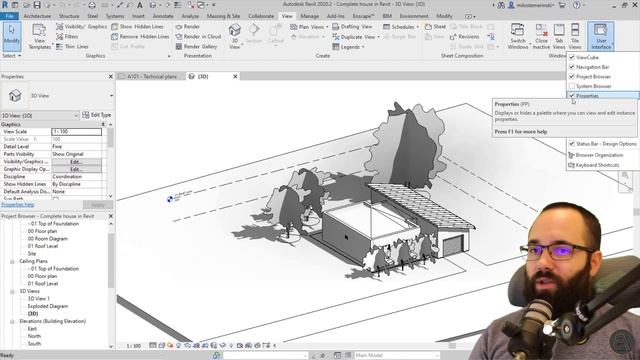Click Remove Hidden Lines
The height and width of the screenshot is (360, 640).
coord(140,36)
